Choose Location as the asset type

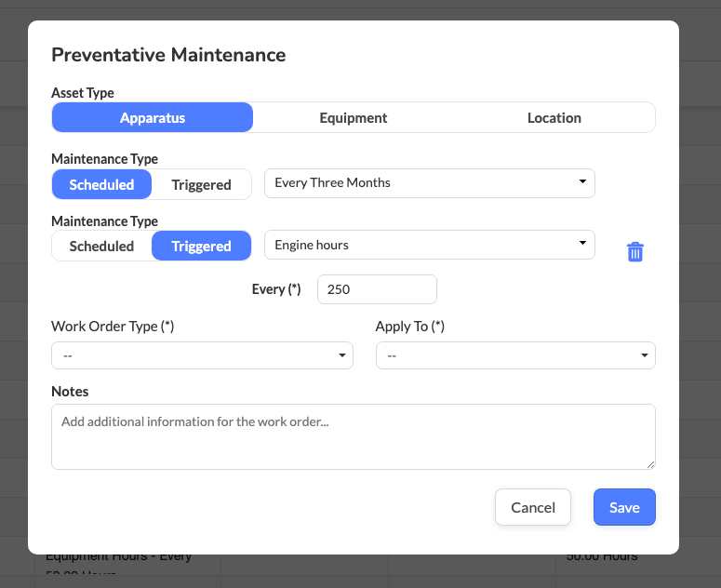[554, 118]
